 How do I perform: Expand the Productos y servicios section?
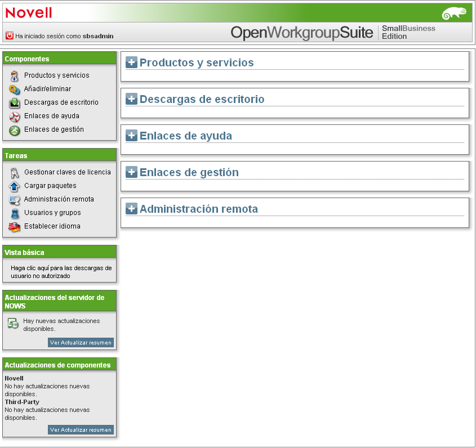131,62
